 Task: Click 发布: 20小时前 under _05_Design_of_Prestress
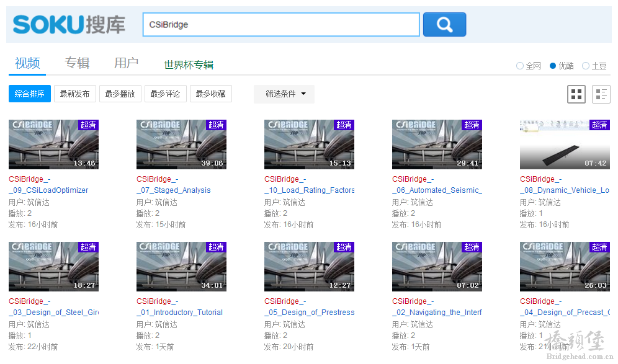coord(289,347)
